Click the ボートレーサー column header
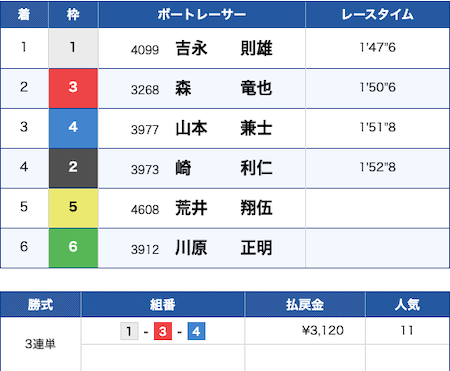This screenshot has width=450, height=371. pyautogui.click(x=202, y=14)
